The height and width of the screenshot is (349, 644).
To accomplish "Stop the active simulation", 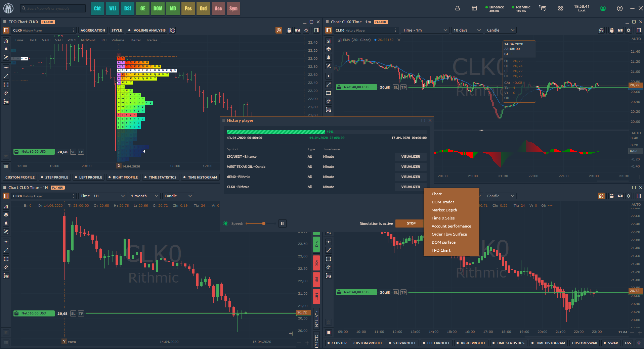I will coord(411,223).
